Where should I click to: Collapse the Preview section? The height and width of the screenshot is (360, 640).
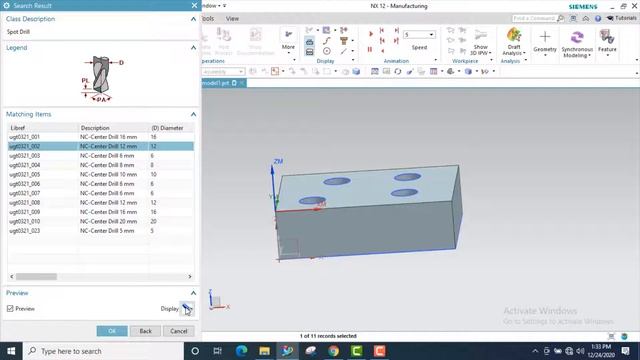193,293
